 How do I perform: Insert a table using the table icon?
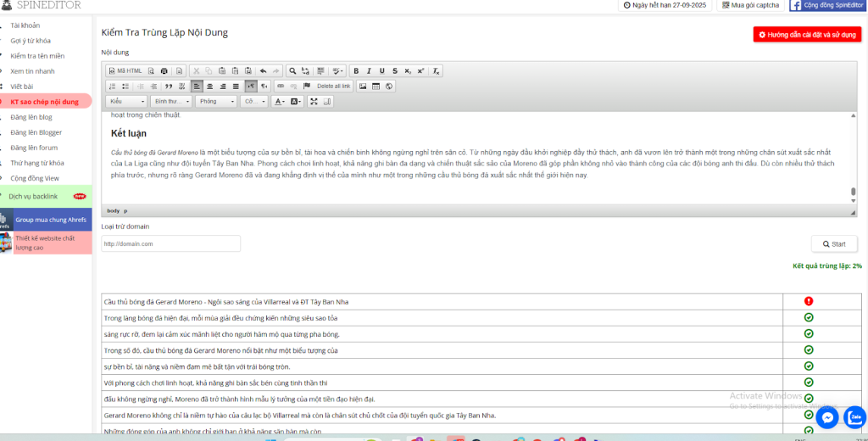point(376,87)
